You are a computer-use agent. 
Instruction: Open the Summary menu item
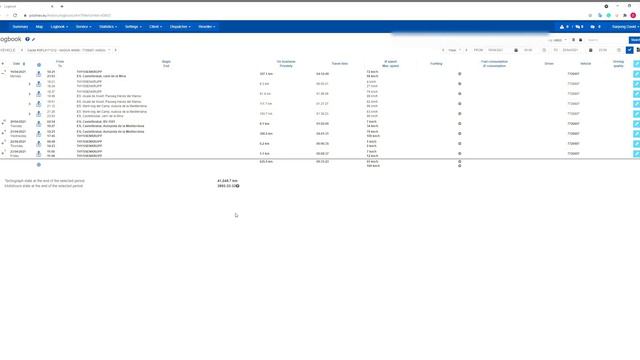[x=20, y=27]
